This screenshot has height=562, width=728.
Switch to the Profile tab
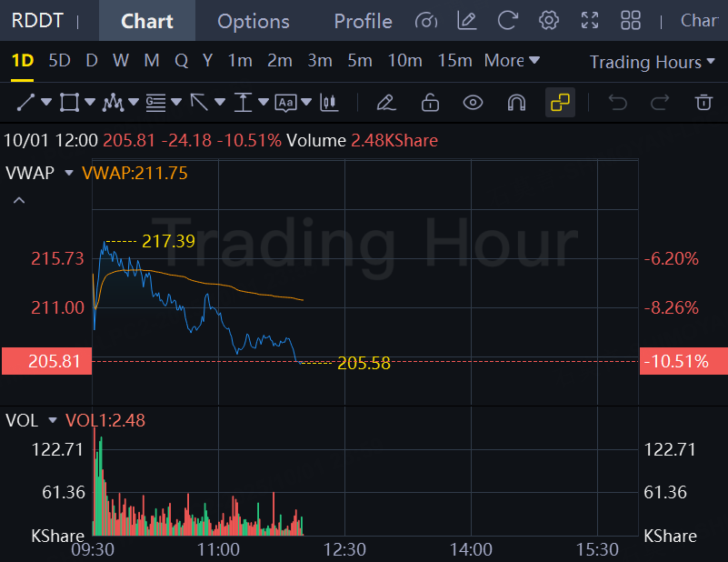point(363,21)
